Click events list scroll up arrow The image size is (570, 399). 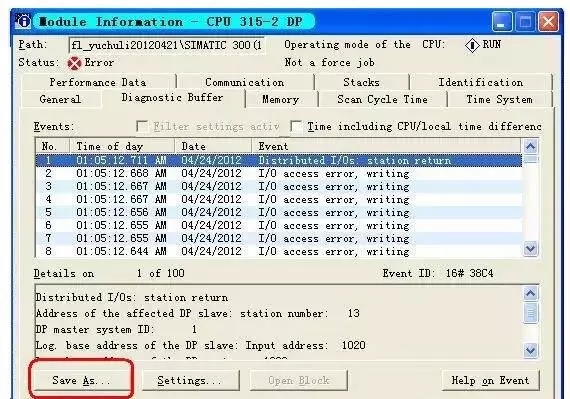[530, 146]
